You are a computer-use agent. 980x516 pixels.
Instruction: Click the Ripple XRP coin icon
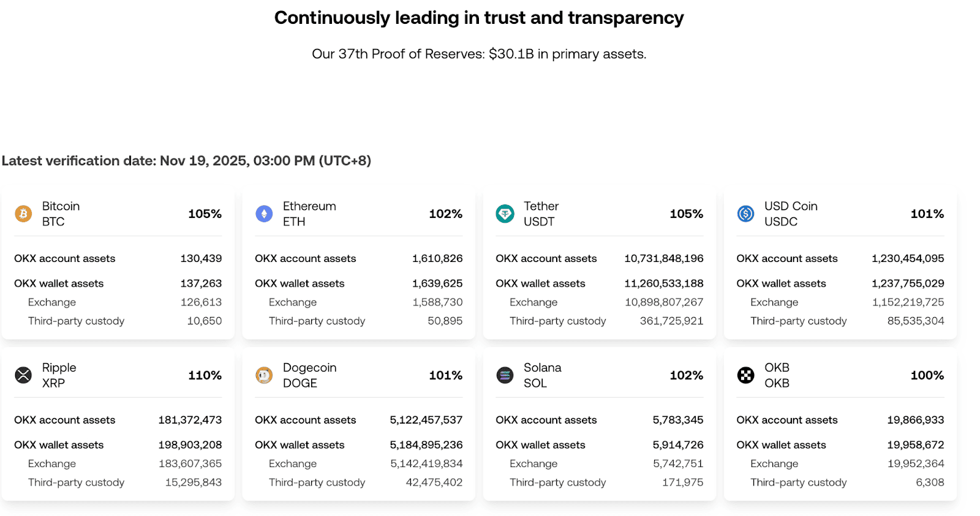click(23, 375)
